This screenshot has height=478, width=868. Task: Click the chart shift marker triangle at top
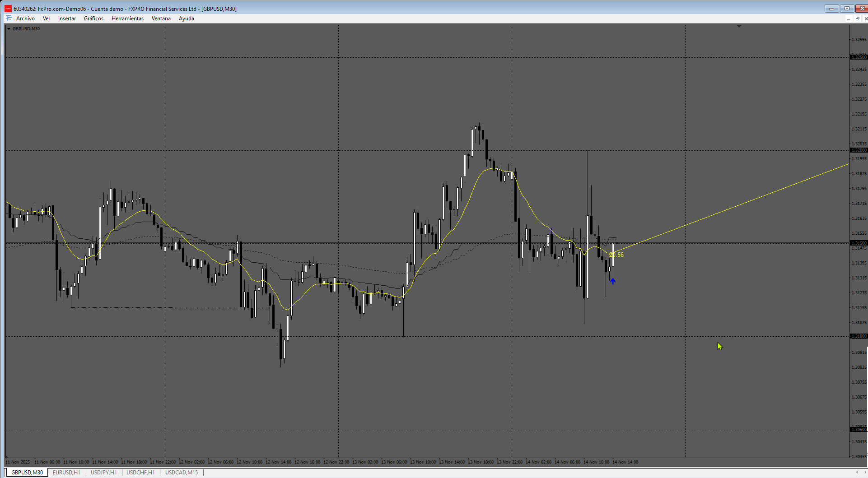click(x=739, y=27)
